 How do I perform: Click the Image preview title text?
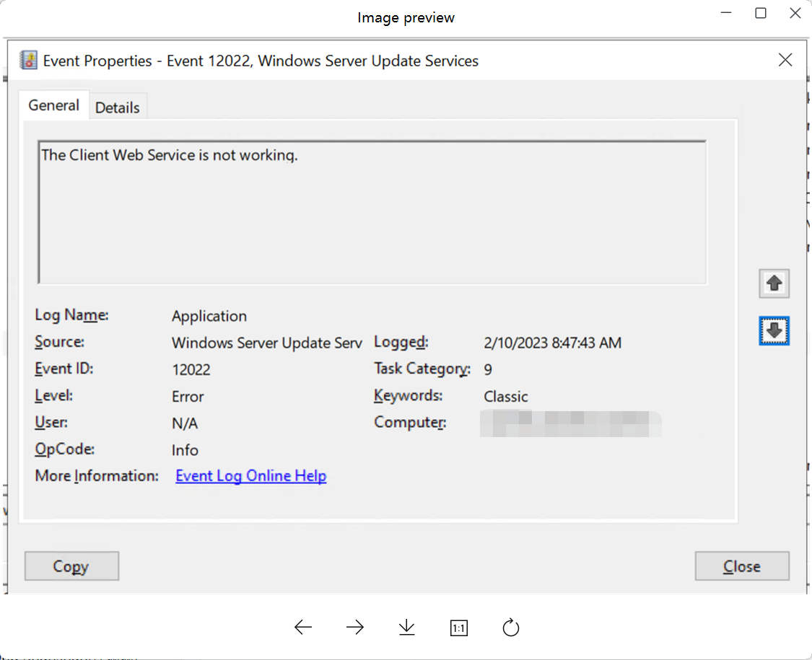coord(406,17)
